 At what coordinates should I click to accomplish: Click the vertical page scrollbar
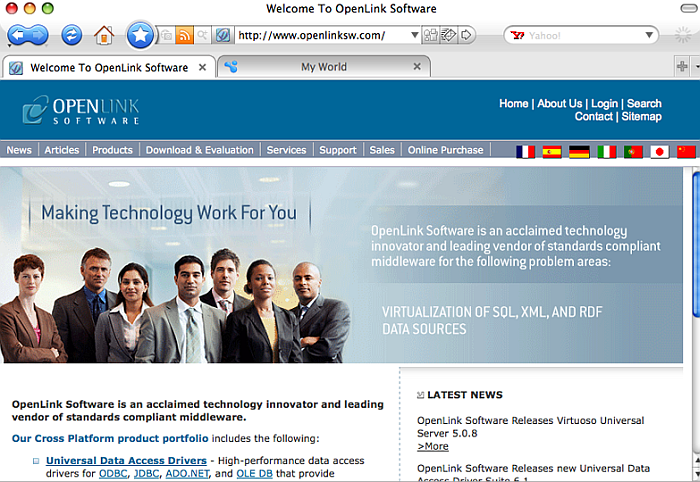(694, 320)
